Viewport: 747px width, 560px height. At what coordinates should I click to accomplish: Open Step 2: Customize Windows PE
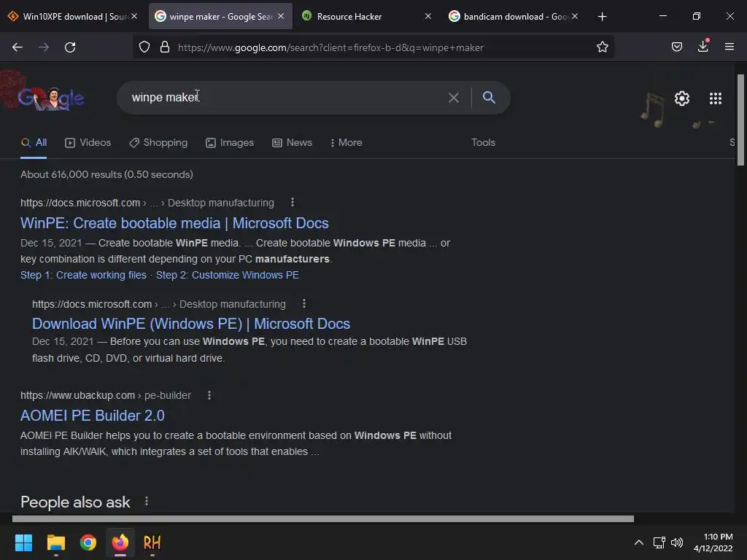pyautogui.click(x=228, y=275)
